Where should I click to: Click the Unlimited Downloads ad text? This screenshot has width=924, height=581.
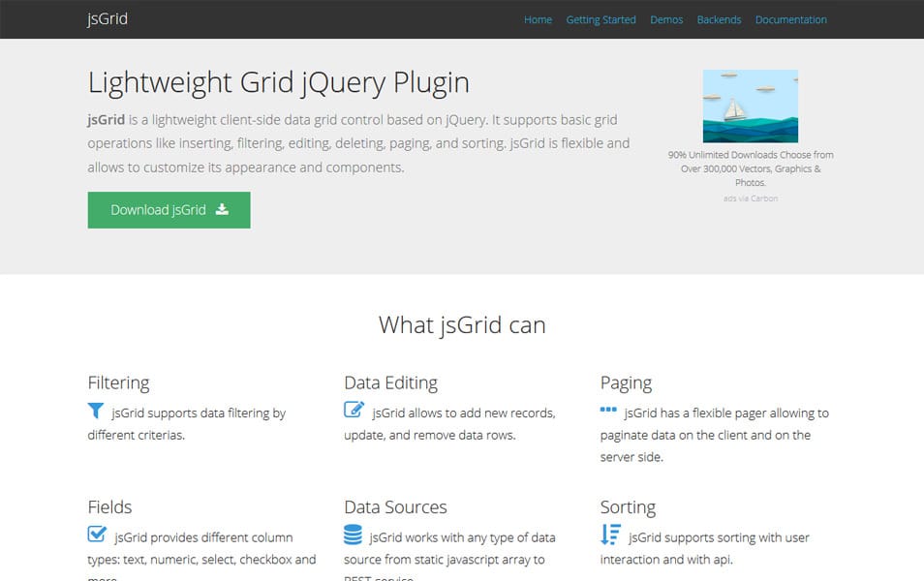point(751,167)
